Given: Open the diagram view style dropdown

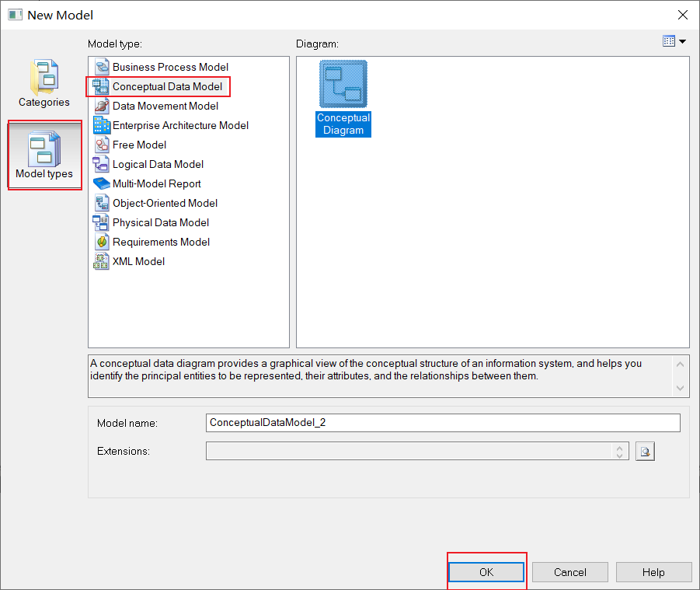Looking at the screenshot, I should pos(674,41).
